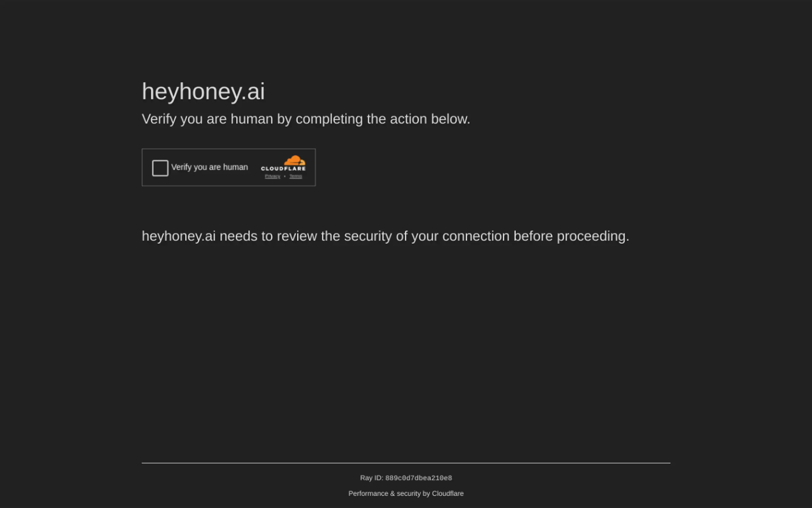Viewport: 812px width, 508px height.
Task: Click the word "security" in the footer line
Action: [x=408, y=493]
